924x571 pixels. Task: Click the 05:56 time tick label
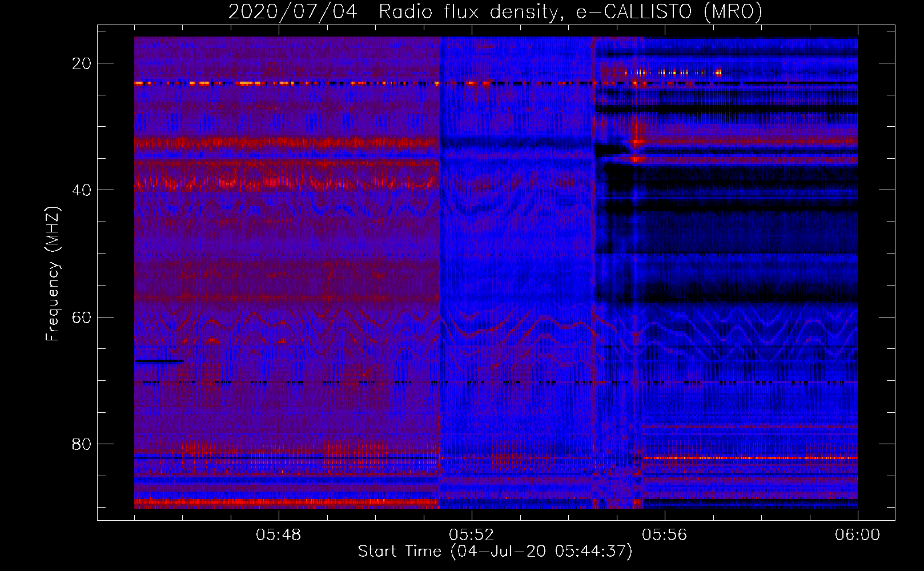point(664,535)
